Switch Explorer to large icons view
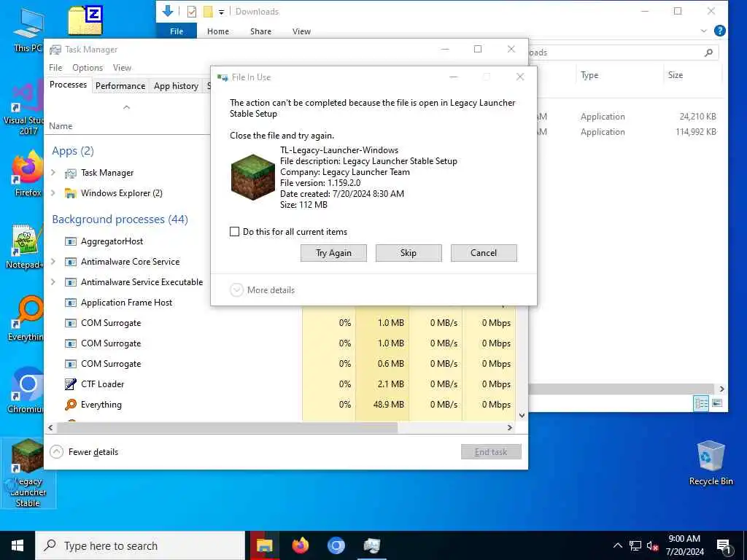The width and height of the screenshot is (747, 560). click(x=717, y=403)
